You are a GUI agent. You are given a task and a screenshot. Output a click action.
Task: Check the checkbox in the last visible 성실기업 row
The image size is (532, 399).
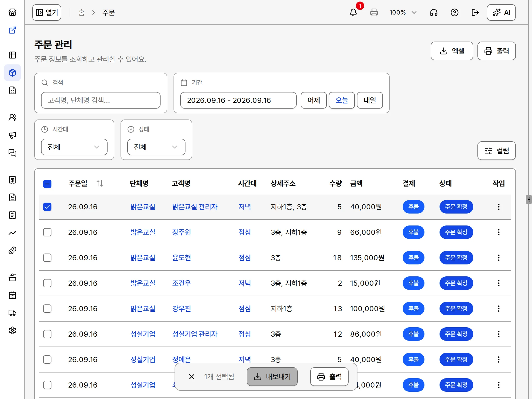click(x=47, y=385)
